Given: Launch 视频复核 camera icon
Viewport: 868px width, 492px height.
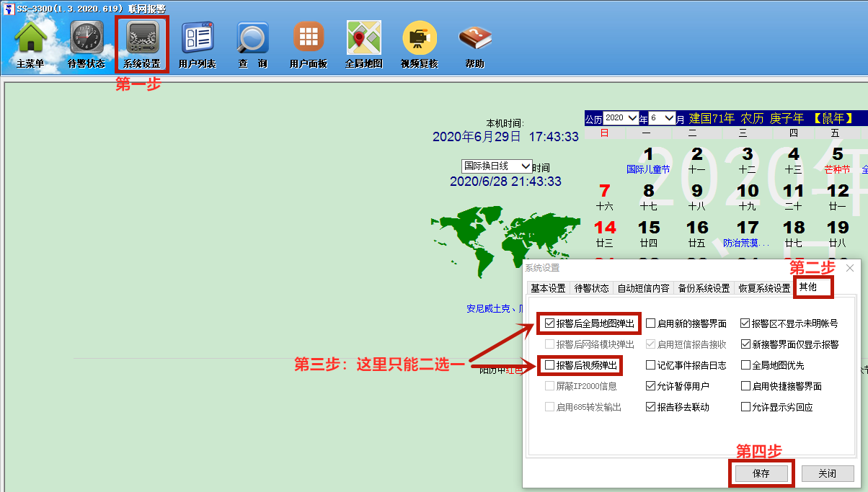Looking at the screenshot, I should pos(419,43).
